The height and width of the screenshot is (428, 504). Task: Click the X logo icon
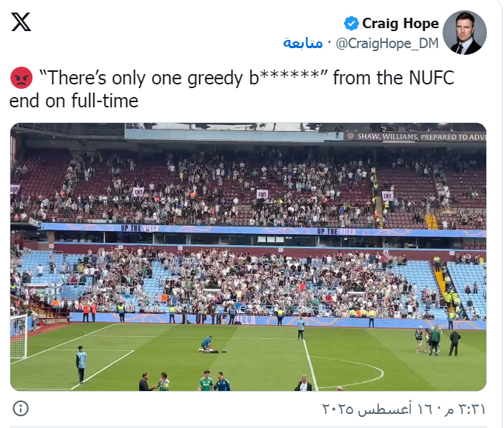point(21,22)
